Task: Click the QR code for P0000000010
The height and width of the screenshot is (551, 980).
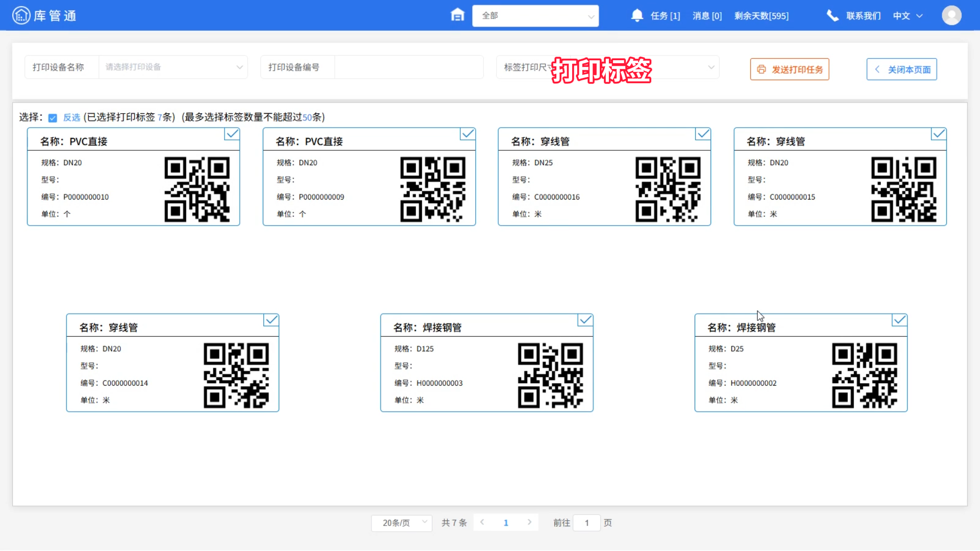Action: click(197, 189)
